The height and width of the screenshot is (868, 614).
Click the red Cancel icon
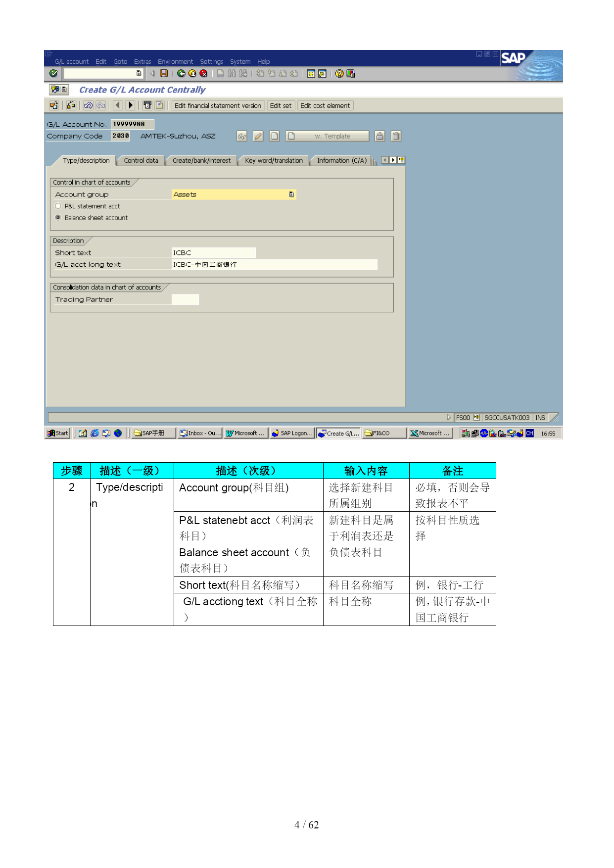(203, 74)
